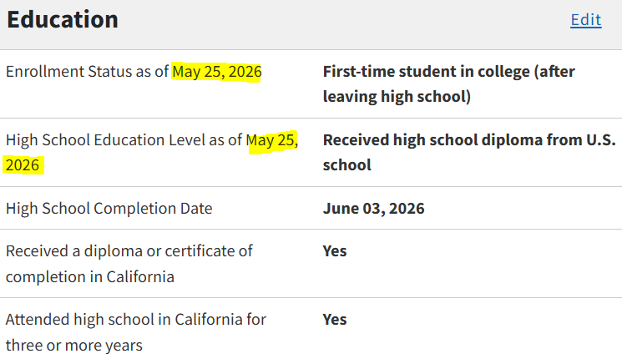Open the Edit link for Education

[x=586, y=20]
